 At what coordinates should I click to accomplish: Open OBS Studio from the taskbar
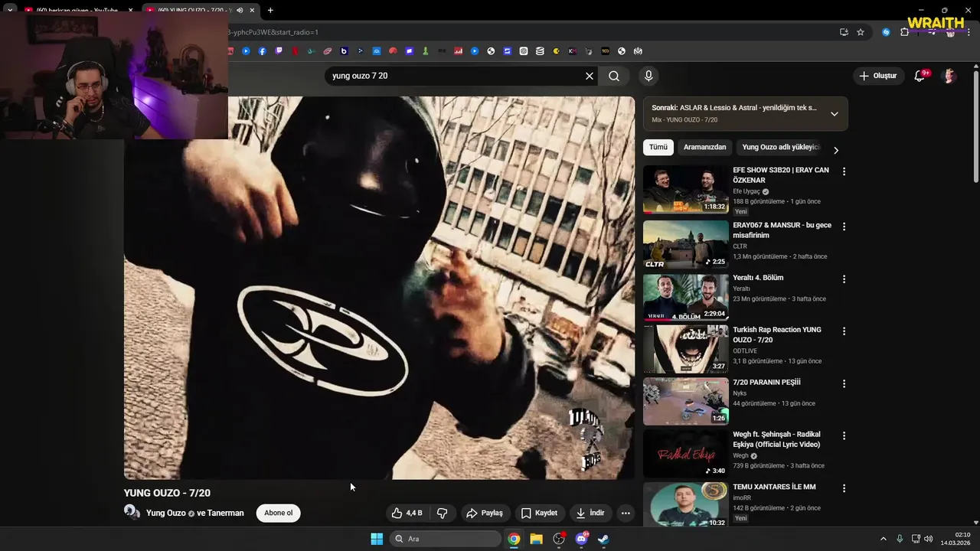coord(559,539)
